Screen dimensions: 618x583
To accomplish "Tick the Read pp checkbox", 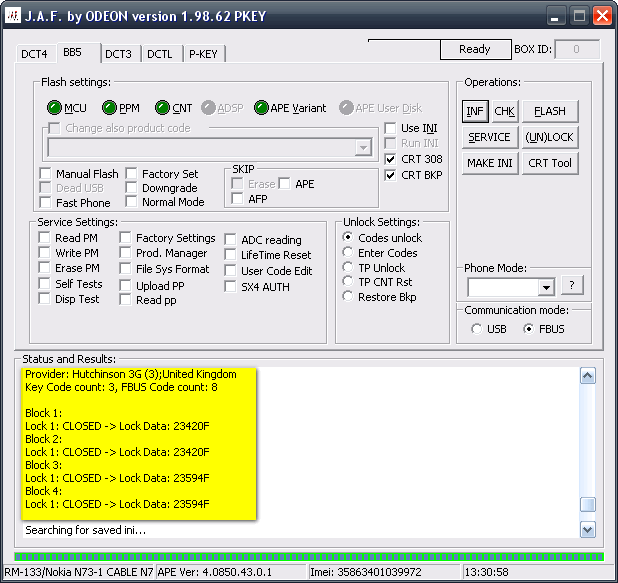I will [x=125, y=300].
